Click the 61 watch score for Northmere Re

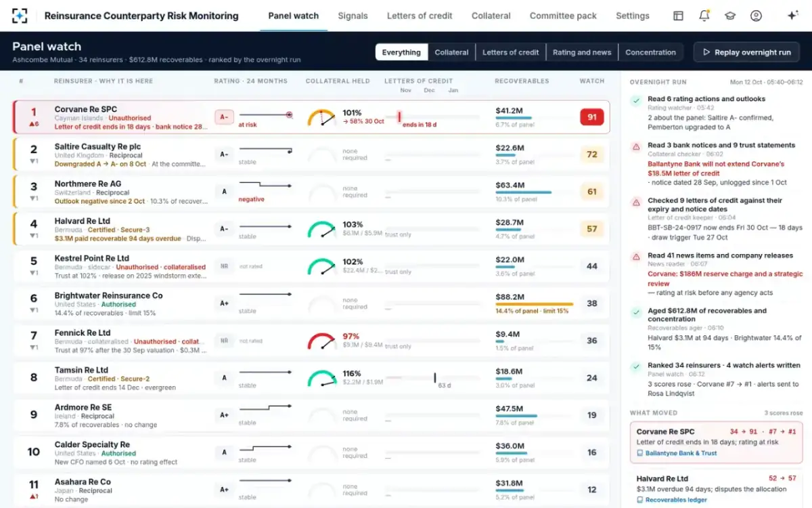point(592,192)
